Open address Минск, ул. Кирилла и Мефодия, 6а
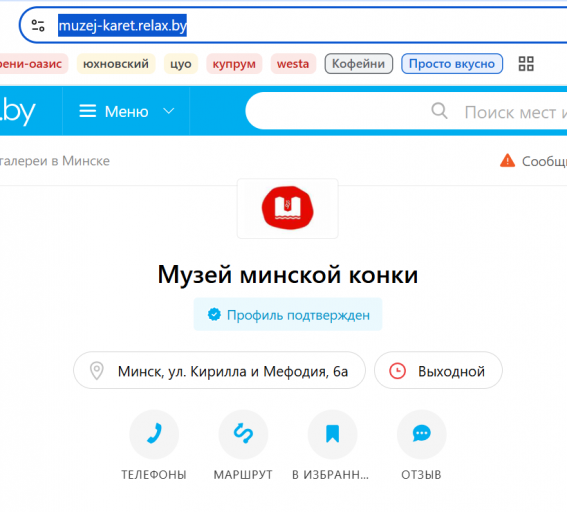The width and height of the screenshot is (567, 512). tap(219, 370)
